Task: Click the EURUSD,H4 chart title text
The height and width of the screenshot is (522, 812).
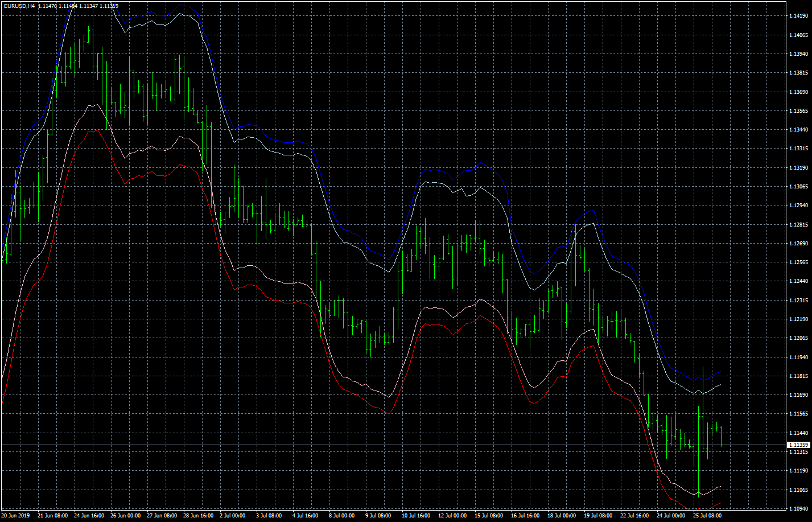Action: [x=19, y=6]
